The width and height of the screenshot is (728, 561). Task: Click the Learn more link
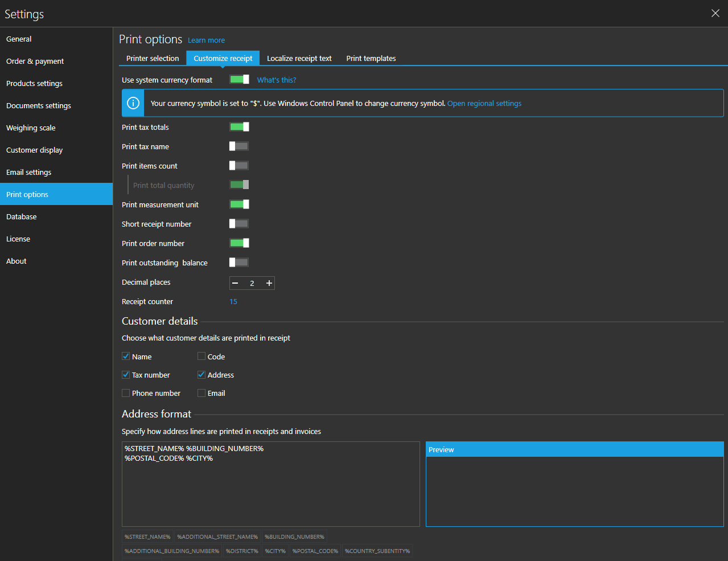(206, 40)
